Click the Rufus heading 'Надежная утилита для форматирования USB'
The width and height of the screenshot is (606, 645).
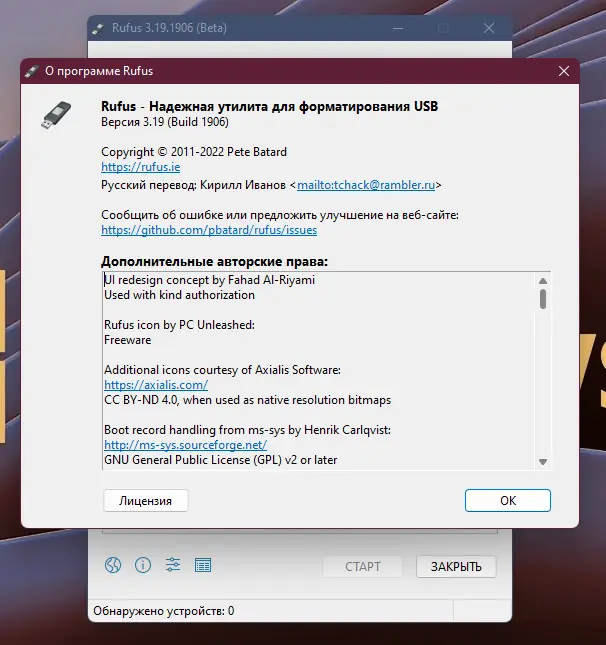pos(293,106)
